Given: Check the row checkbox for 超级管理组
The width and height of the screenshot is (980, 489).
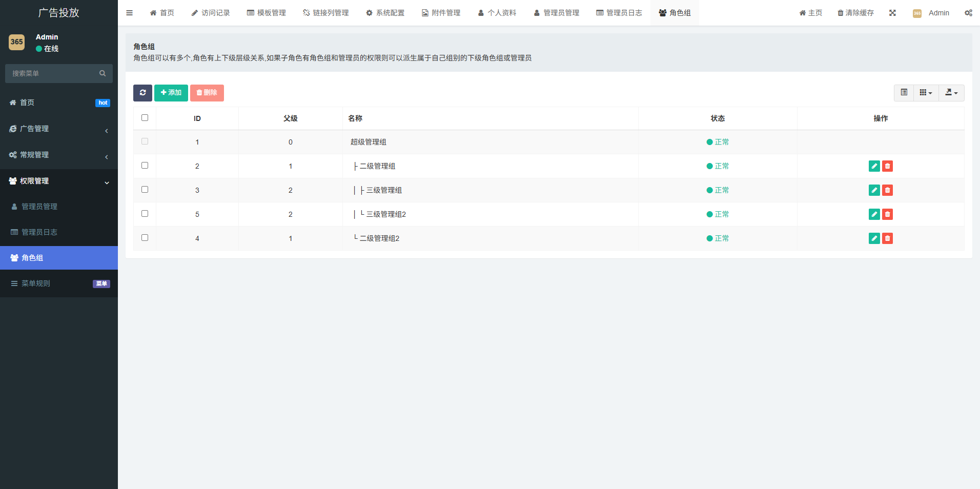Looking at the screenshot, I should click(x=145, y=141).
